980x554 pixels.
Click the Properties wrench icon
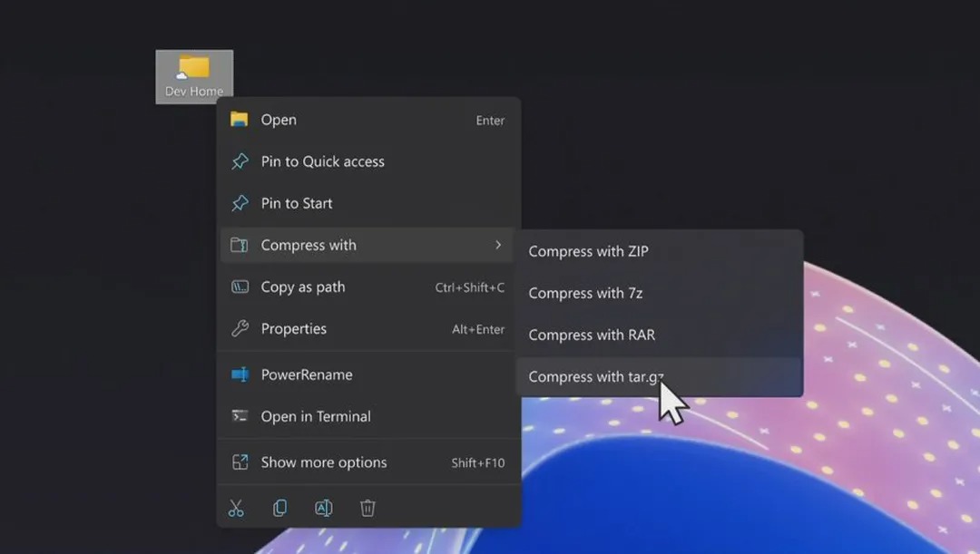coord(240,329)
